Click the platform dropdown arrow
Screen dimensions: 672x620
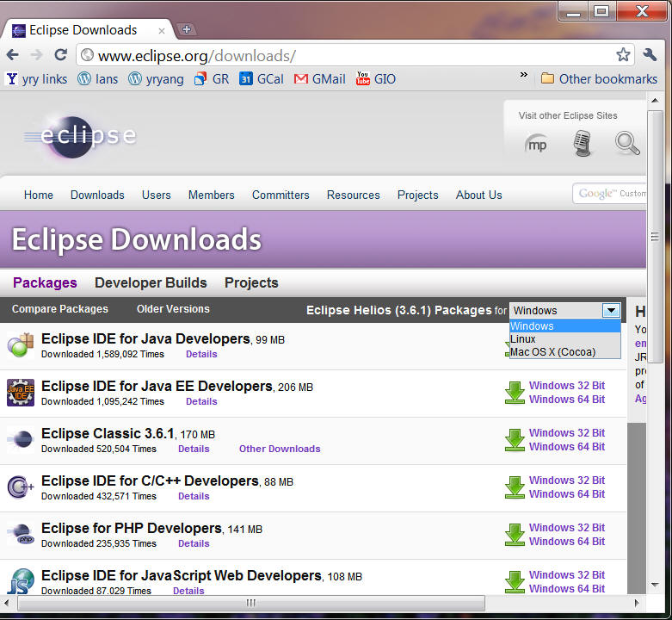611,310
